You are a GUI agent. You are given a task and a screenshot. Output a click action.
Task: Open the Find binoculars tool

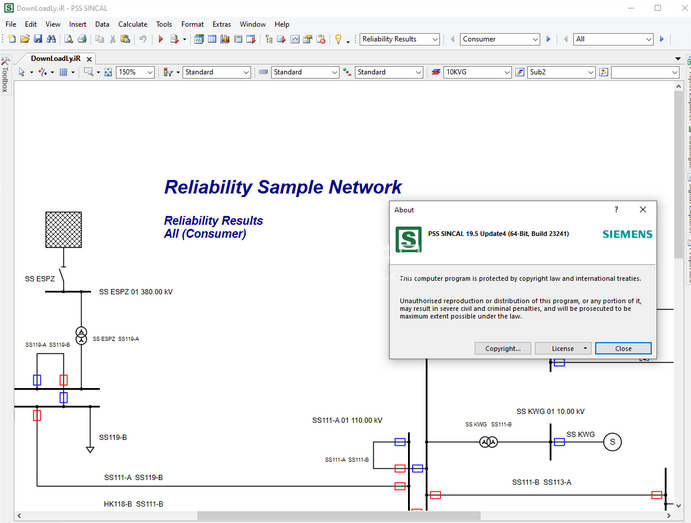(x=51, y=39)
